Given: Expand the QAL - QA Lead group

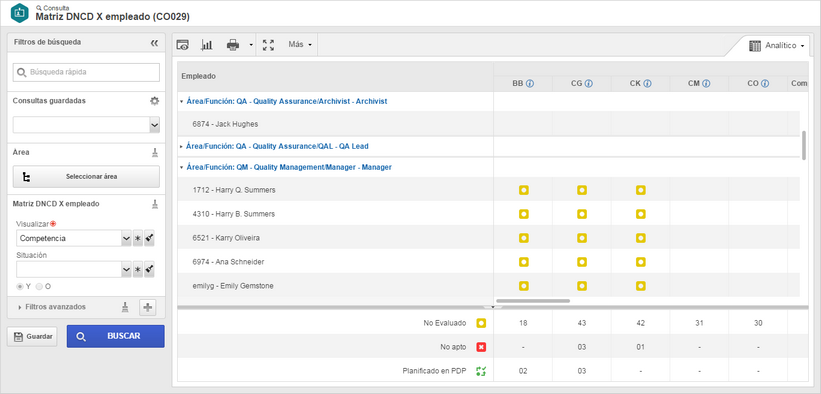Looking at the screenshot, I should click(181, 147).
